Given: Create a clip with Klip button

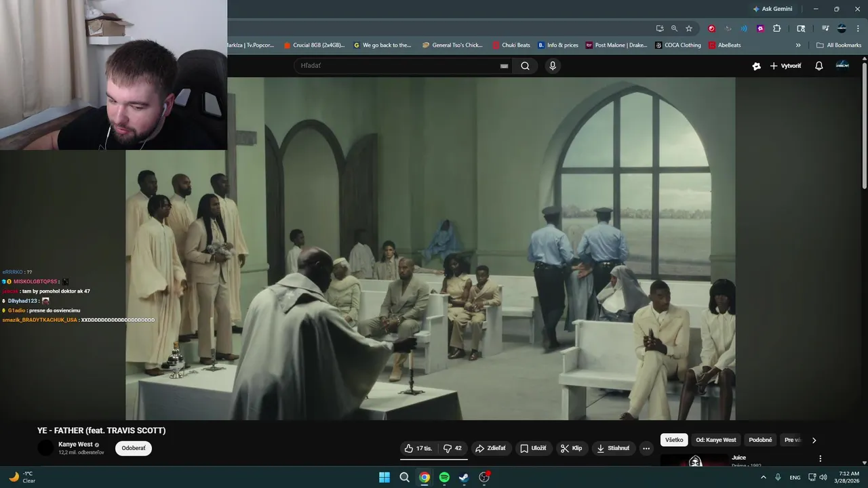Looking at the screenshot, I should pos(571,448).
